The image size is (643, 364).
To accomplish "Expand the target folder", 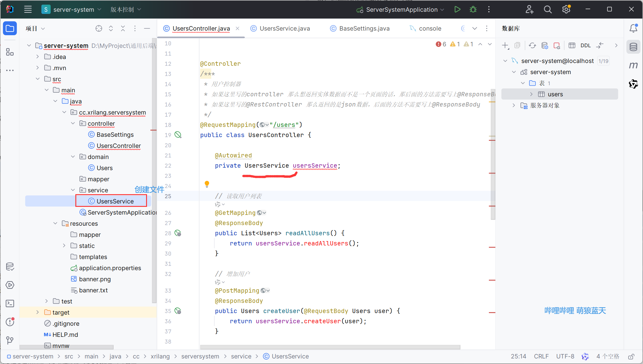I will click(x=37, y=312).
